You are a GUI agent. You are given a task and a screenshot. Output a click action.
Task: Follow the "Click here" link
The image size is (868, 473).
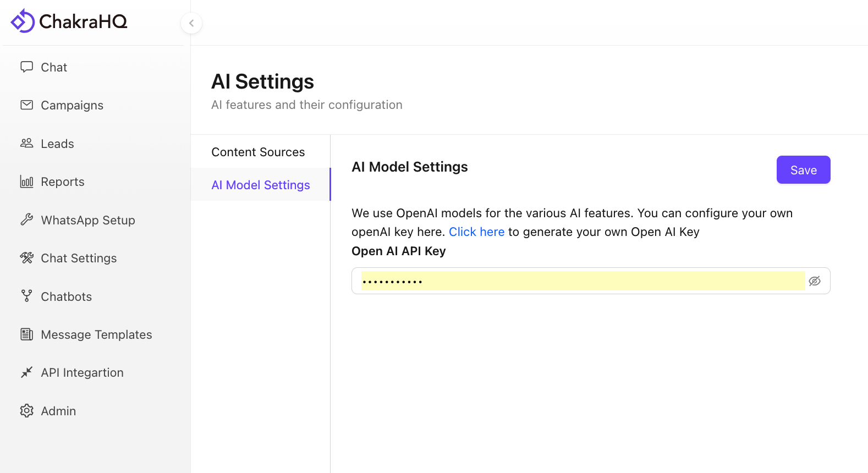pyautogui.click(x=476, y=232)
